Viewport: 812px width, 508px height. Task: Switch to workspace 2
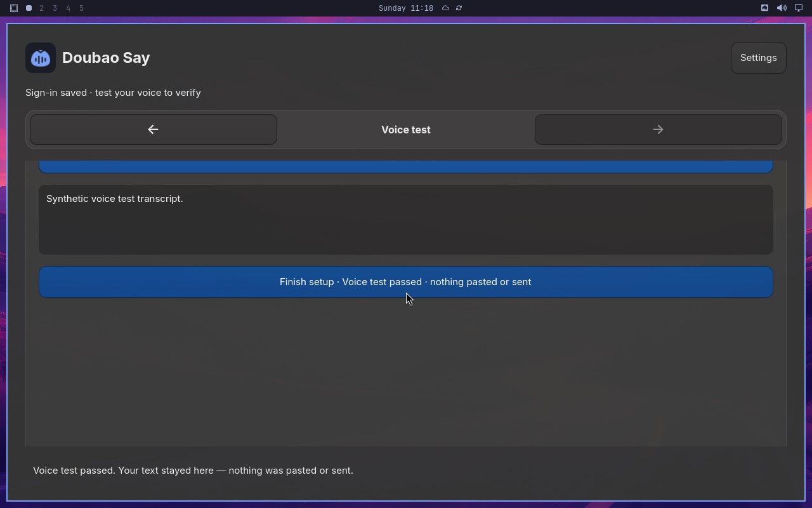pos(42,8)
